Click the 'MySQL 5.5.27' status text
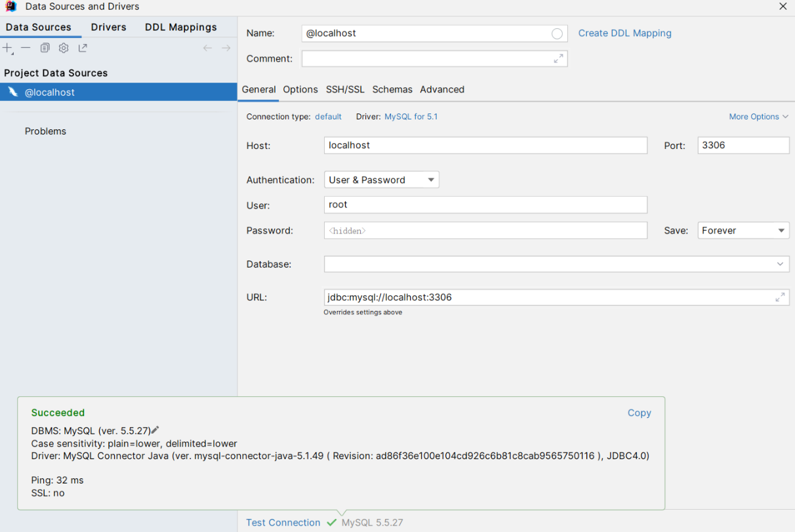The width and height of the screenshot is (795, 532). click(373, 523)
